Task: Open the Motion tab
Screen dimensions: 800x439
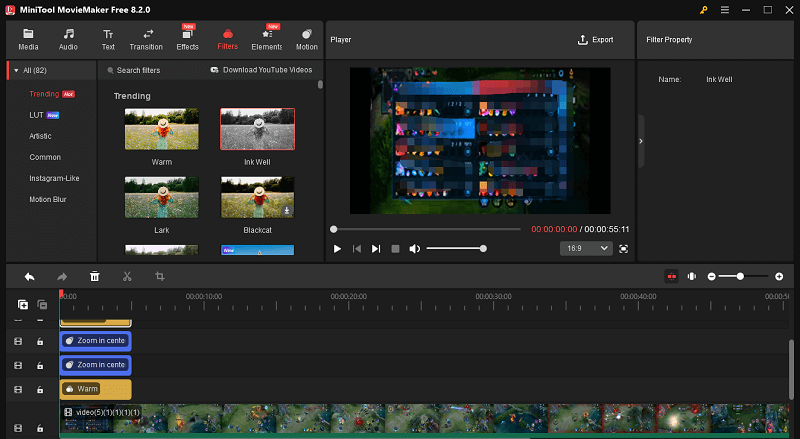Action: click(x=307, y=39)
